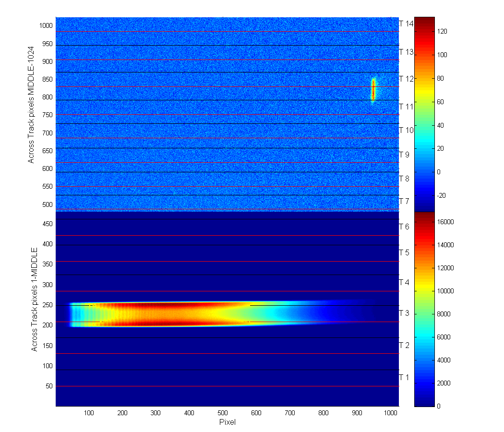
Task: Click the 'T 7' track label
Action: (404, 201)
